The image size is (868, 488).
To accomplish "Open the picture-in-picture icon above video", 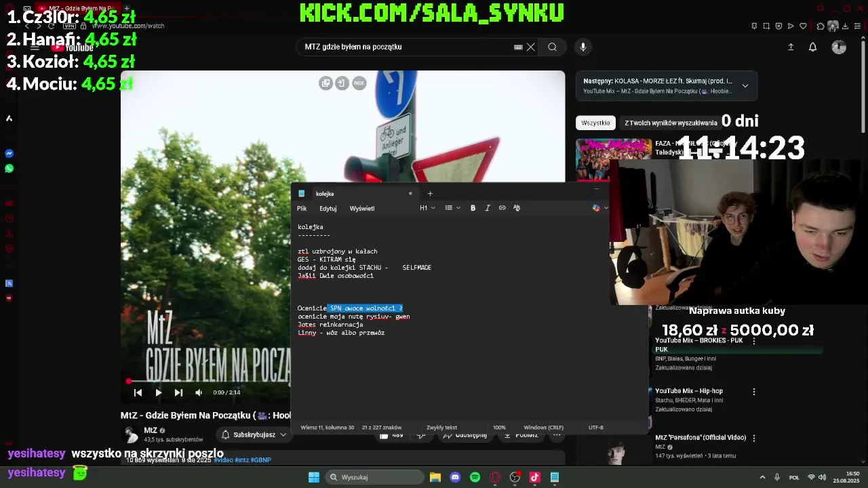I will [x=325, y=83].
